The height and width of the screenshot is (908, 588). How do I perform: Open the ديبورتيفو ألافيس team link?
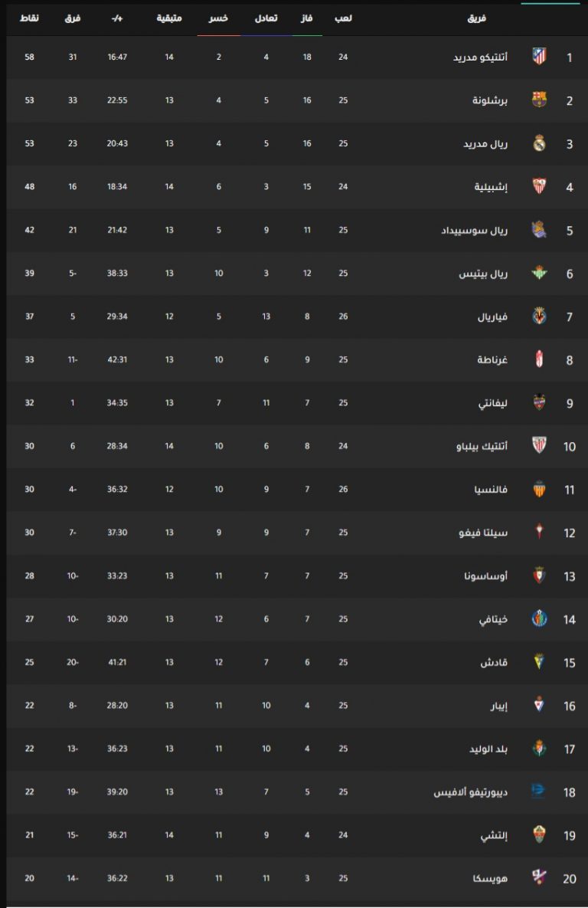point(471,792)
